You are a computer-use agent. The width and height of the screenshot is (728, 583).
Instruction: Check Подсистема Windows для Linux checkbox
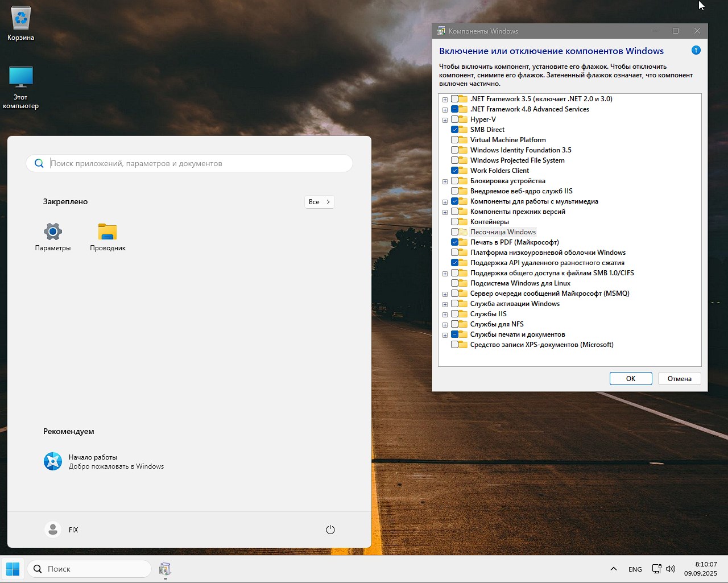click(454, 283)
